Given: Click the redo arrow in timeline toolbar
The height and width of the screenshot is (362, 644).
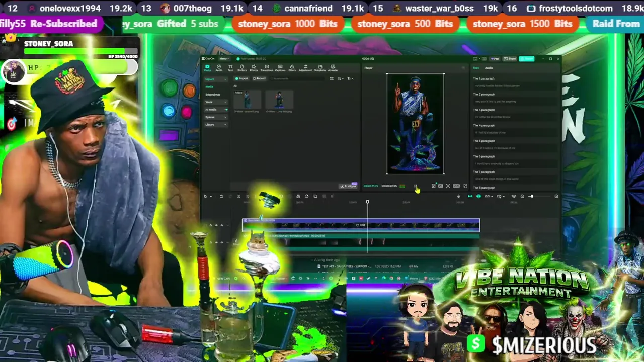Looking at the screenshot, I should click(x=230, y=196).
